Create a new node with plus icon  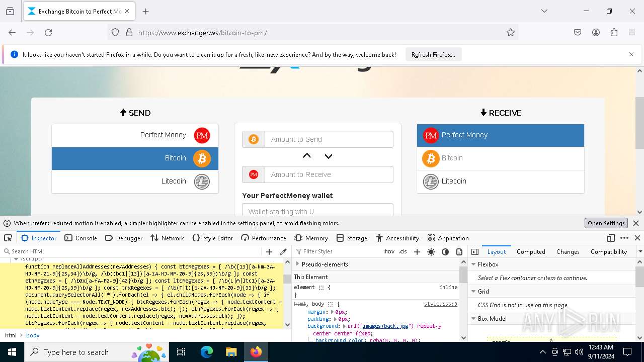[269, 252]
